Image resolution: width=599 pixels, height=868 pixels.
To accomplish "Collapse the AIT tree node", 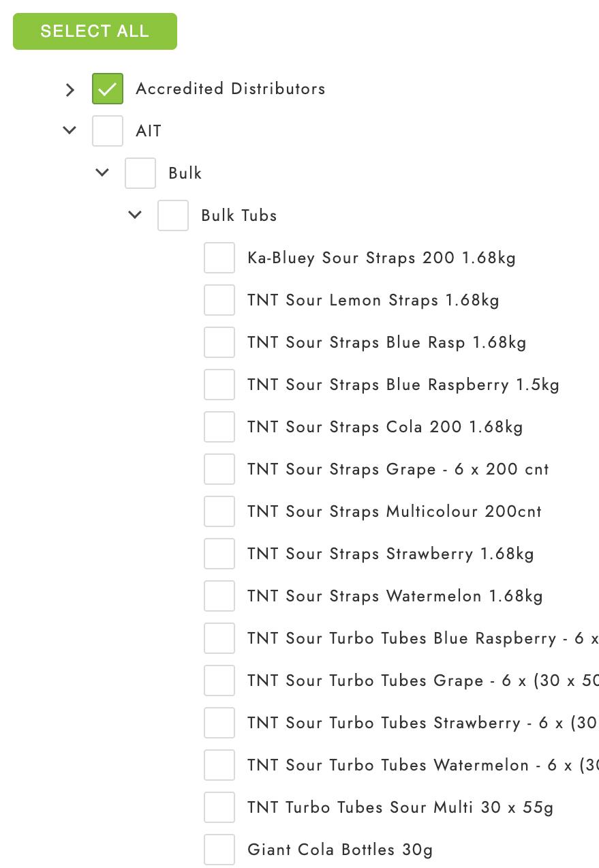I will coord(70,130).
